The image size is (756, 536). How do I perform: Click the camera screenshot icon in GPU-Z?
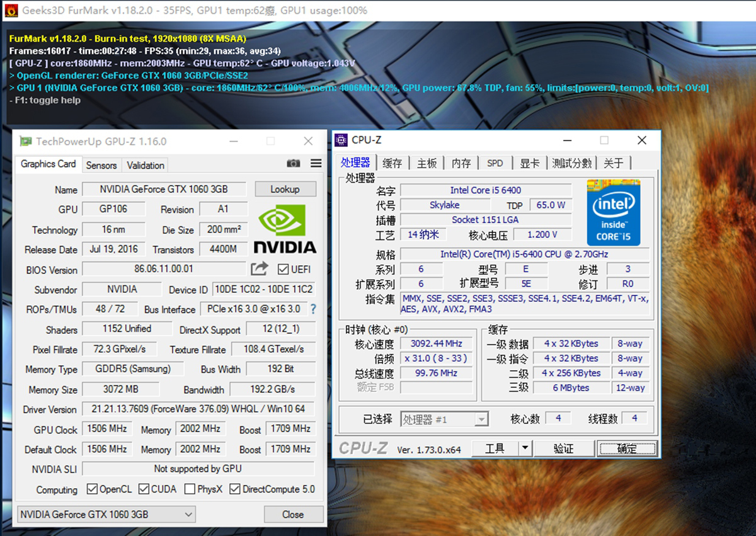click(x=293, y=163)
